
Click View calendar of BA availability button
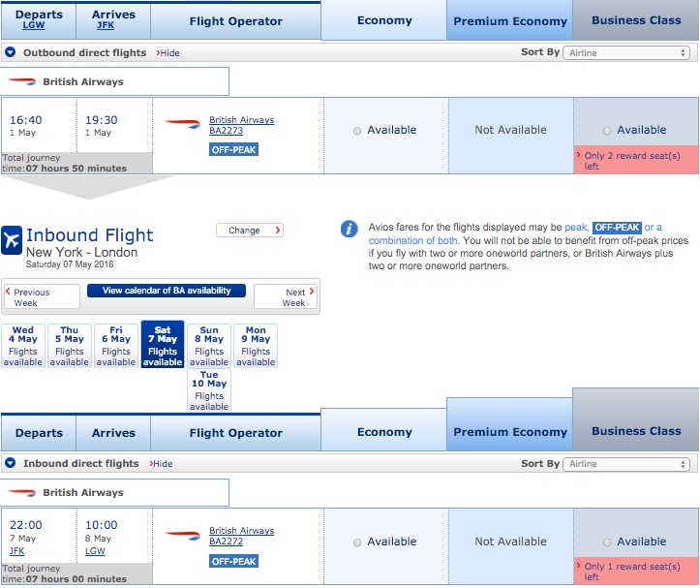click(167, 291)
